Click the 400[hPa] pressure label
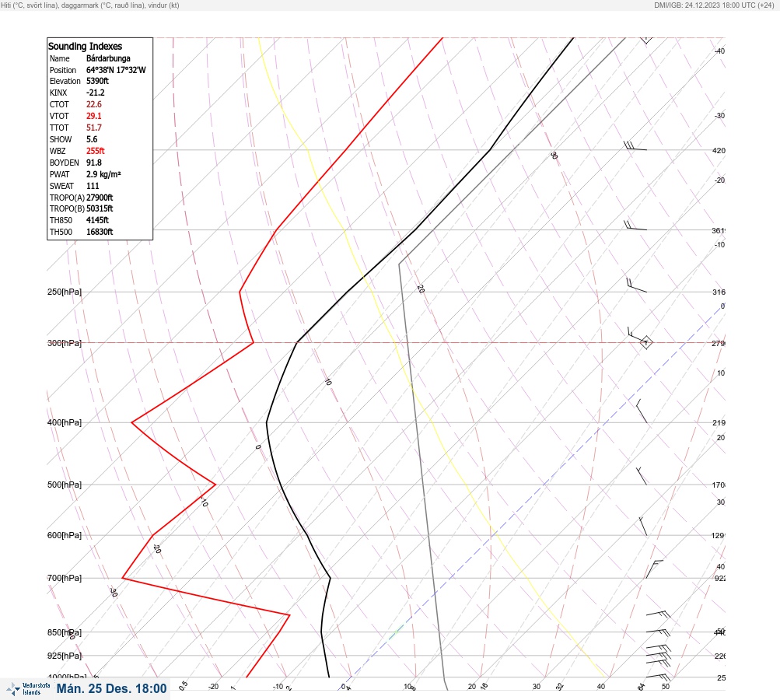780x700 pixels. click(65, 422)
